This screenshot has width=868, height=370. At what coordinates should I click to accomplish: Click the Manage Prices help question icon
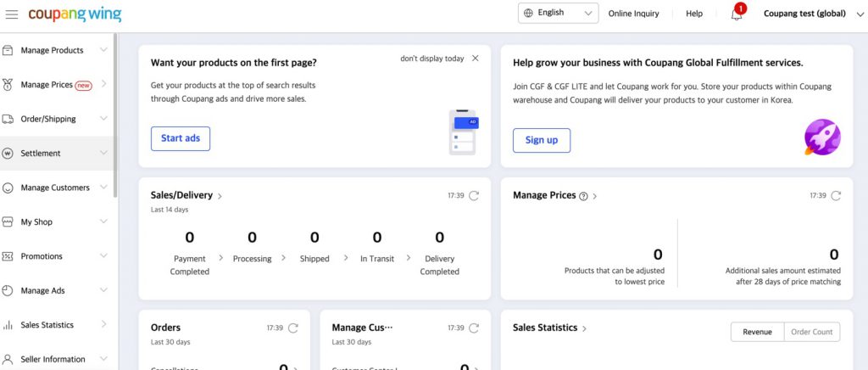click(583, 196)
